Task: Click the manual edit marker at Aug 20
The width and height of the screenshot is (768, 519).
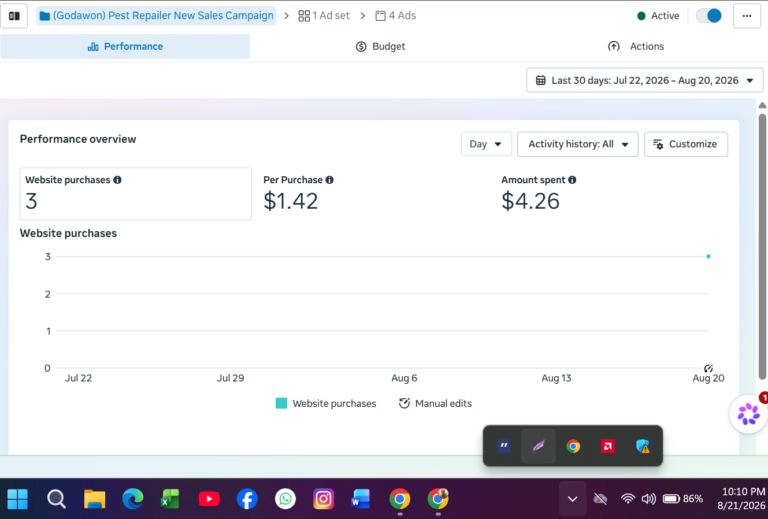Action: (708, 368)
